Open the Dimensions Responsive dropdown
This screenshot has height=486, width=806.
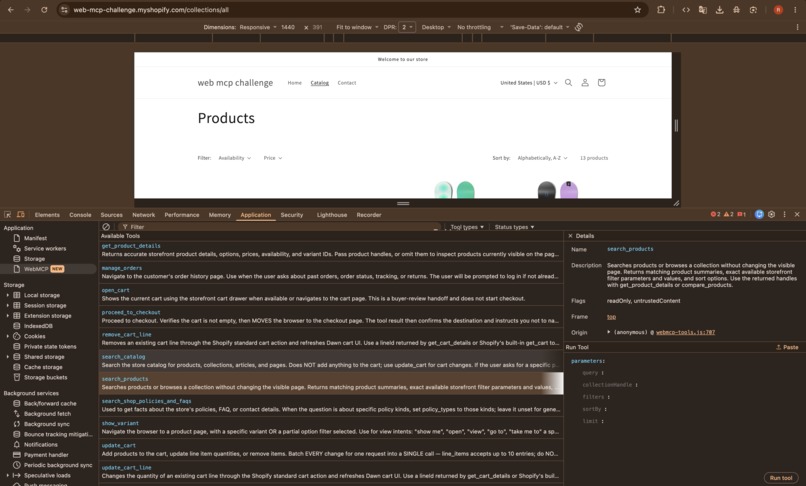click(258, 27)
